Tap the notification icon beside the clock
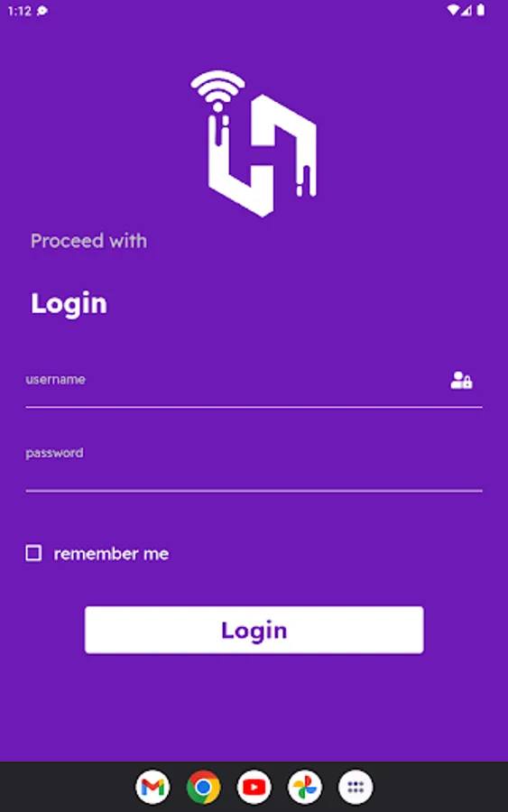Viewport: 508px width, 812px height. 42,11
